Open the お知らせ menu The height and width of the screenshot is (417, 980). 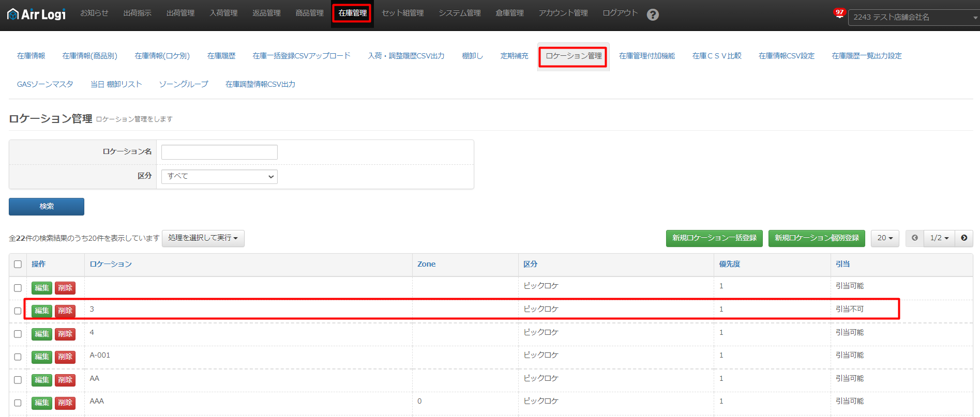94,13
